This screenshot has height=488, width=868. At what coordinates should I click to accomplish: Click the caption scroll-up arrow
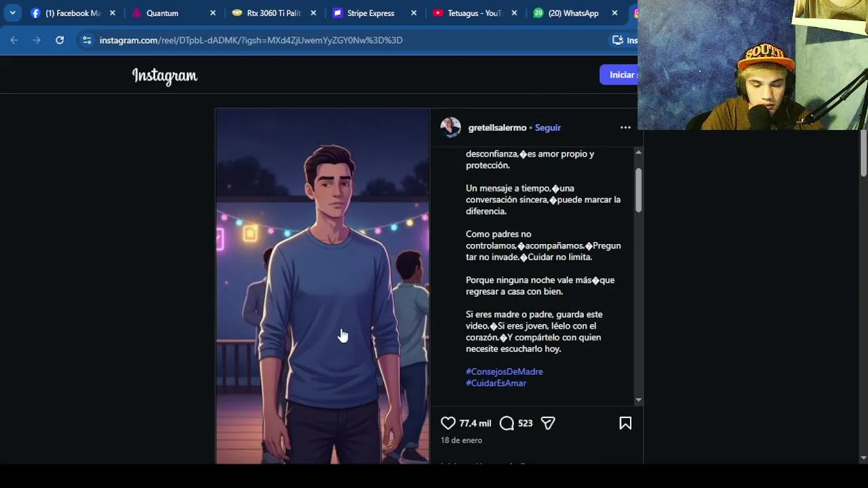(638, 152)
